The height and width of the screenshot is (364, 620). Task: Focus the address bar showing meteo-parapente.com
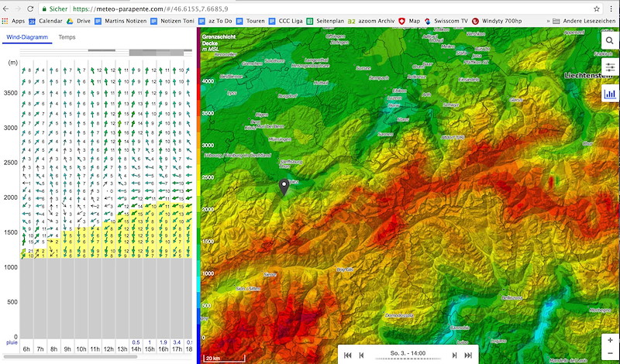(320, 9)
